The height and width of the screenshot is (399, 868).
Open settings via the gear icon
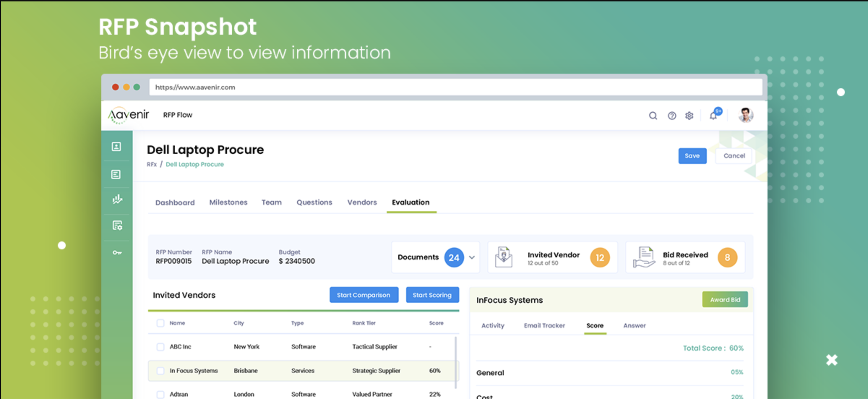click(x=689, y=116)
